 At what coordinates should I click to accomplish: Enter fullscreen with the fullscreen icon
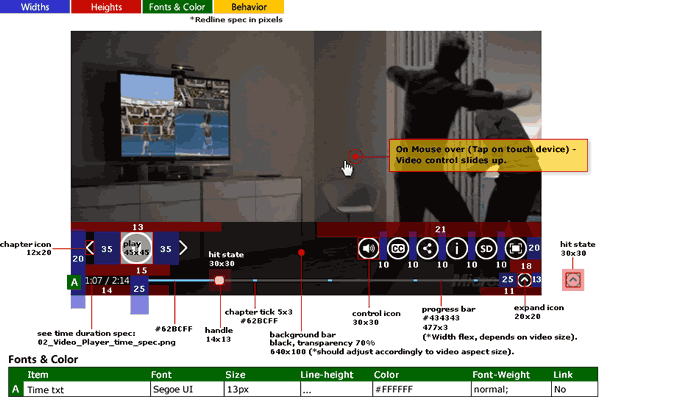(x=516, y=249)
